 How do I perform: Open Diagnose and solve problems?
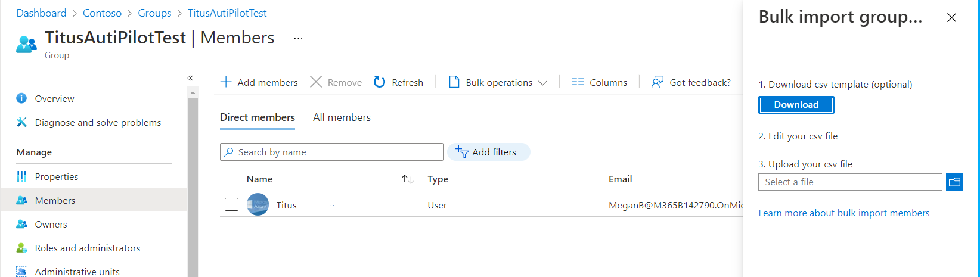98,122
